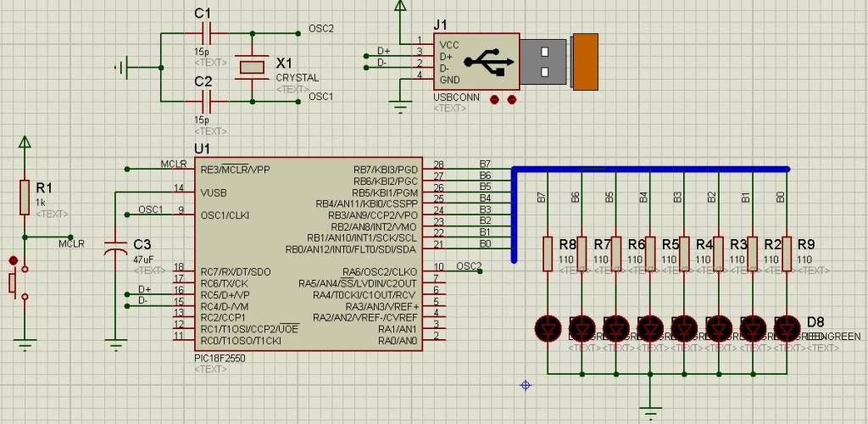Click the D+ label at pin 16
Image resolution: width=868 pixels, height=424 pixels.
click(x=144, y=289)
